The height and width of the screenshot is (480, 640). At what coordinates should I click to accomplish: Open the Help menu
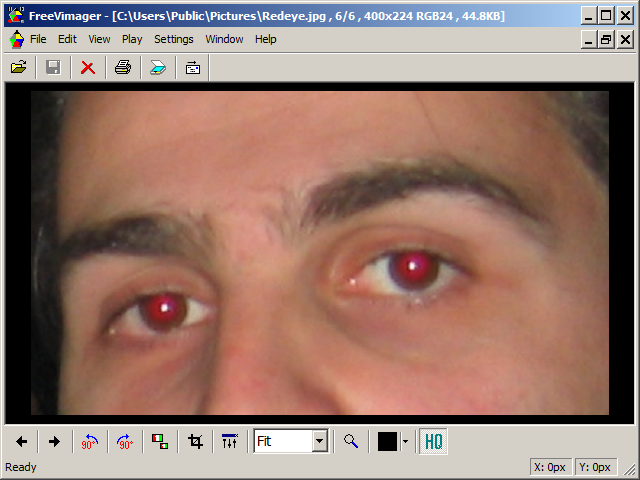click(266, 39)
